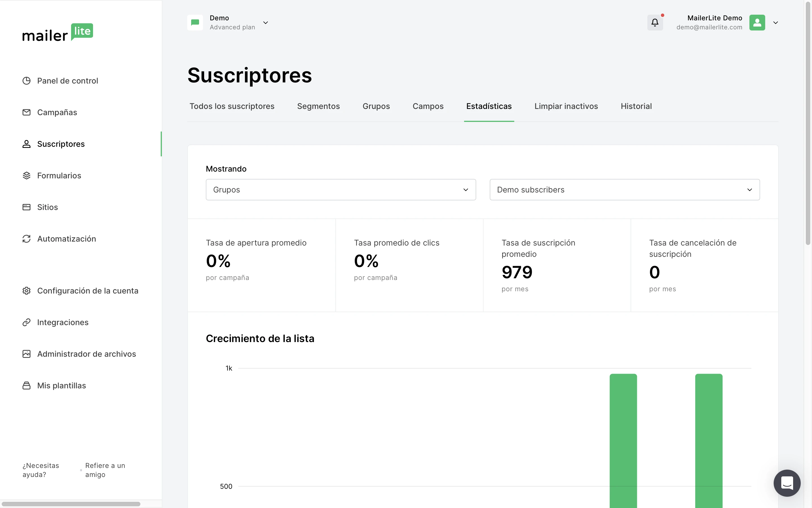Click the Mostrando label
The width and height of the screenshot is (812, 508).
click(x=226, y=169)
